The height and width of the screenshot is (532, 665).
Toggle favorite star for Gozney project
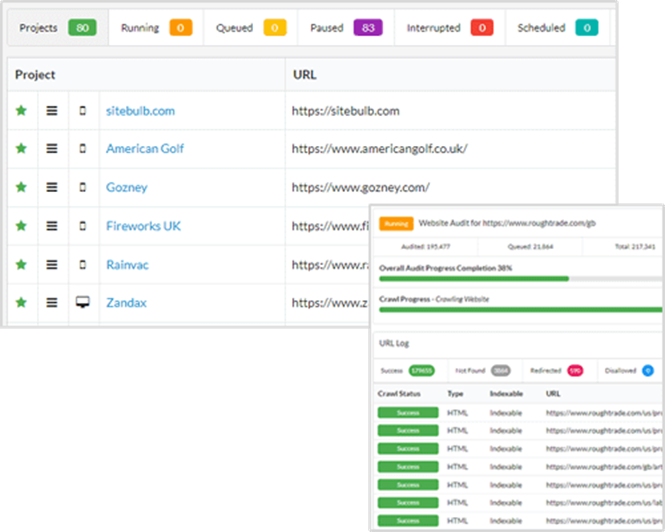[x=21, y=187]
